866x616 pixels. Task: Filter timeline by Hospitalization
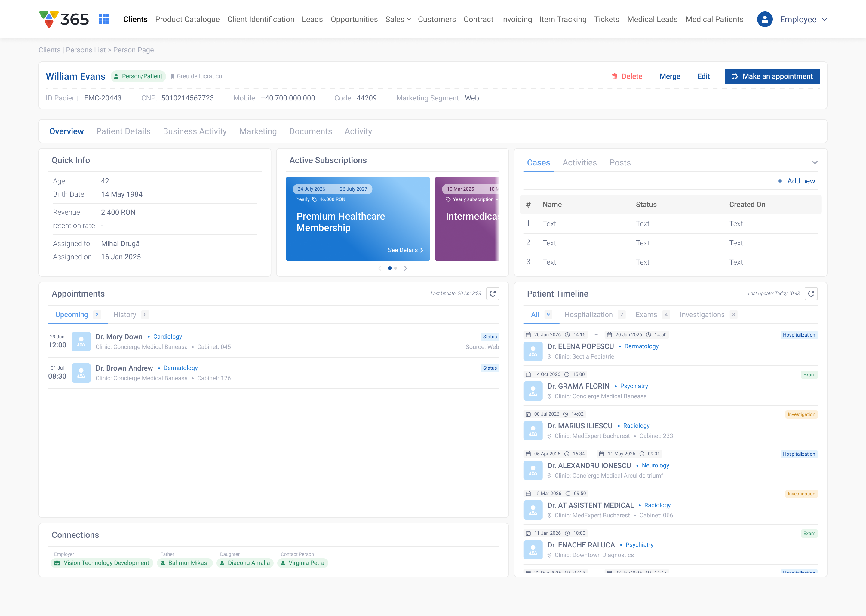(x=594, y=315)
